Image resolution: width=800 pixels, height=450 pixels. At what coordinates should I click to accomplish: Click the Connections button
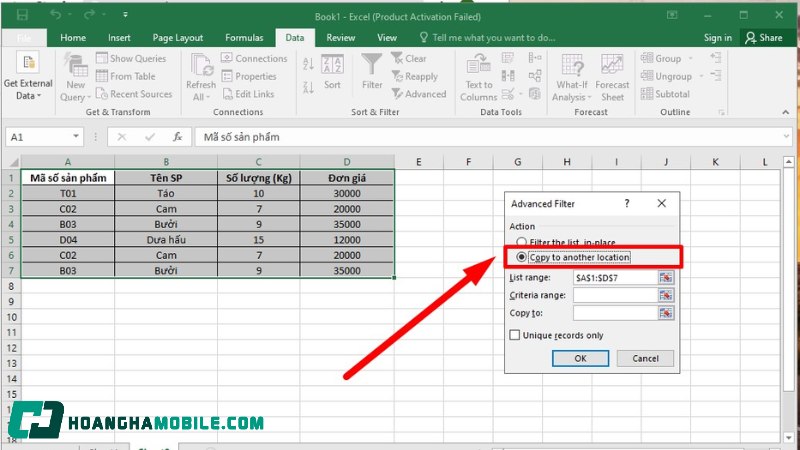[254, 58]
